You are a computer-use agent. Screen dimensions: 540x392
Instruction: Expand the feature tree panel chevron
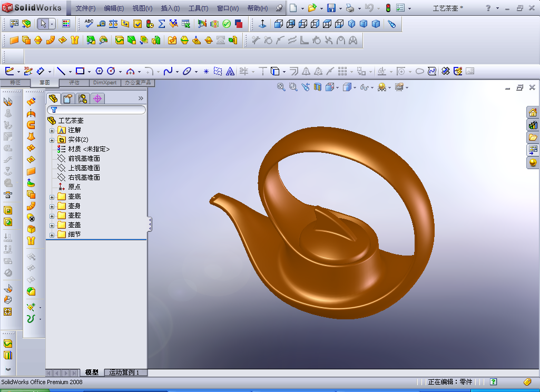click(x=141, y=99)
